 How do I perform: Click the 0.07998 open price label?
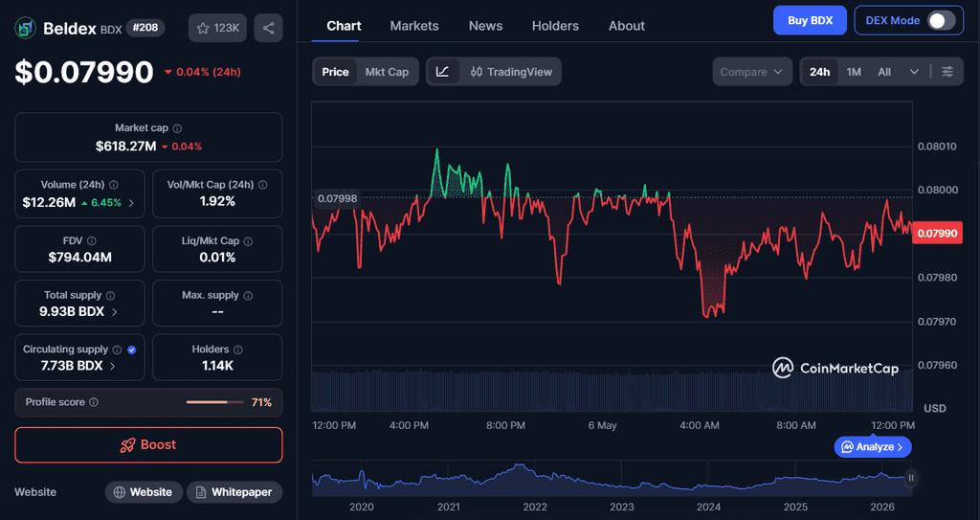coord(338,199)
